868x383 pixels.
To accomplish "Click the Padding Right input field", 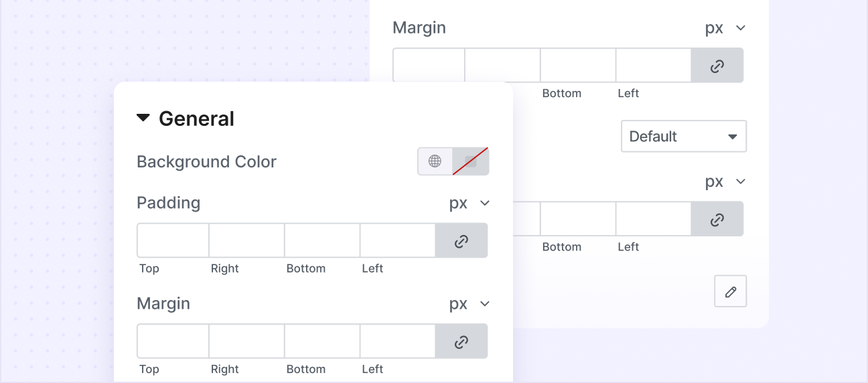I will (x=246, y=241).
